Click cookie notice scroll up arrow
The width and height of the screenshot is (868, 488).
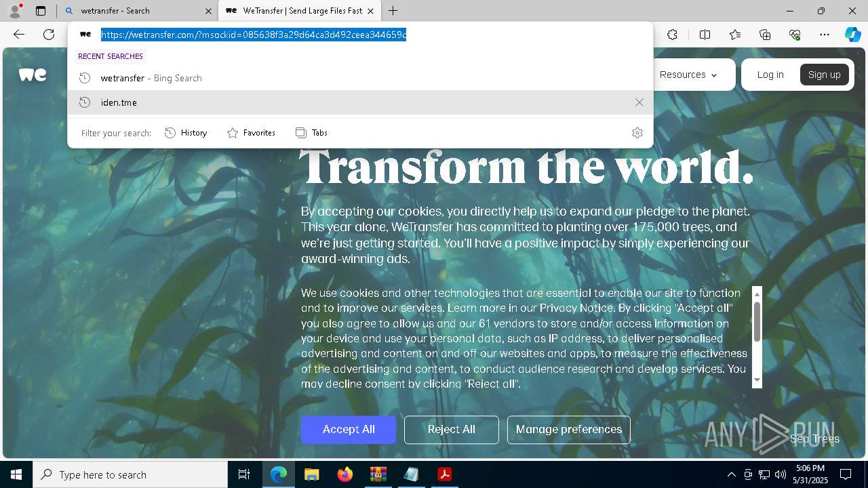pos(757,293)
